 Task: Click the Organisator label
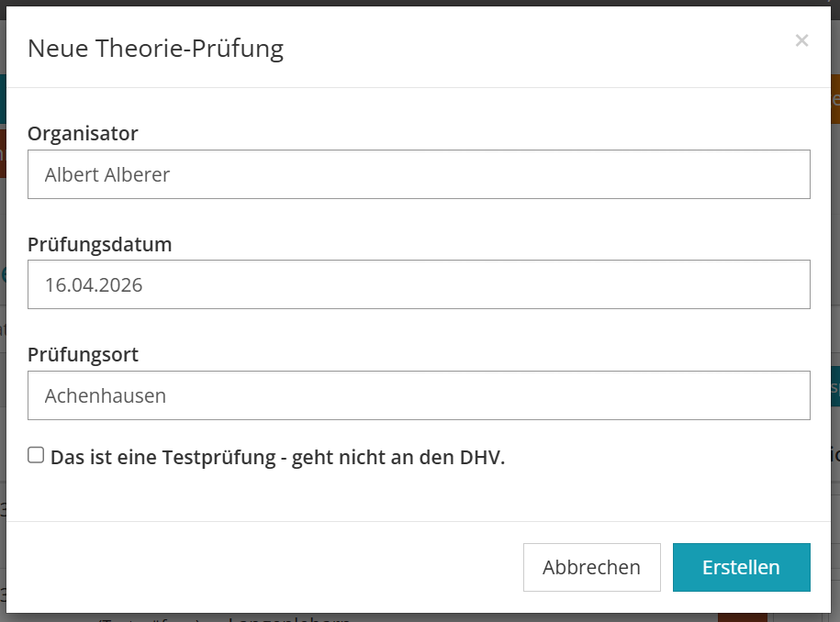coord(83,133)
